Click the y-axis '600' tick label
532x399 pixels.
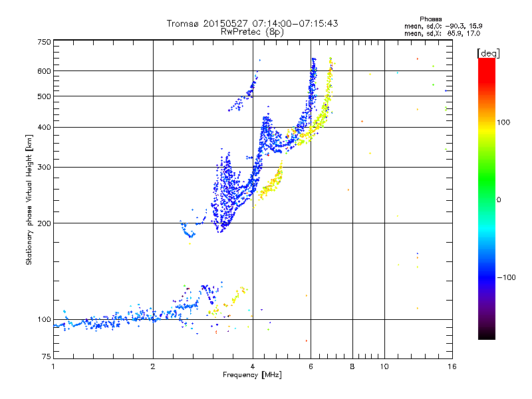pos(44,71)
